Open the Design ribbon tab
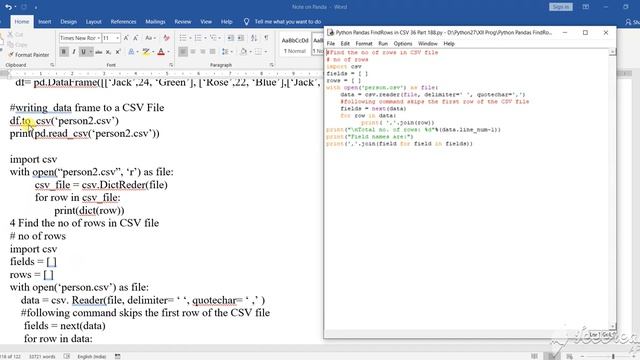Viewport: 640px width, 360px height. point(69,22)
